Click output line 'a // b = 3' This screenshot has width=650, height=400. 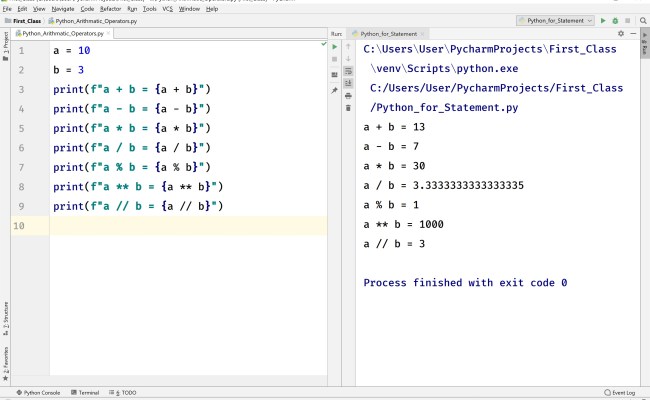(x=394, y=244)
